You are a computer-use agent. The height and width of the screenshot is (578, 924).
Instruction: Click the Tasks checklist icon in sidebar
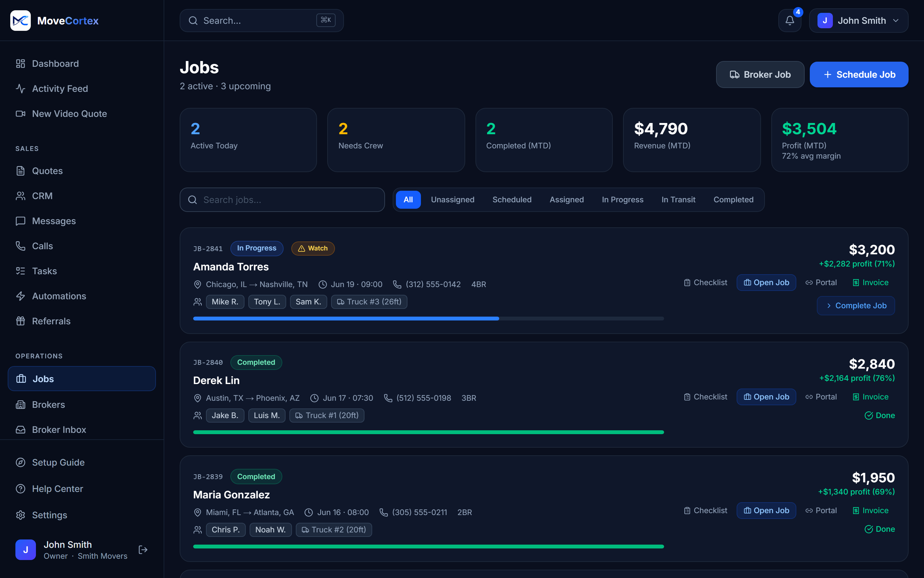coord(21,271)
